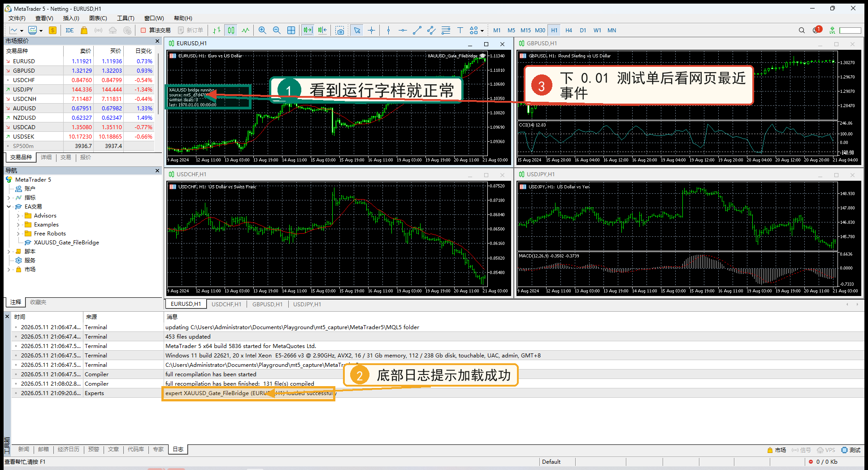Open the IDE MetaEditor button
The width and height of the screenshot is (868, 470).
(69, 30)
